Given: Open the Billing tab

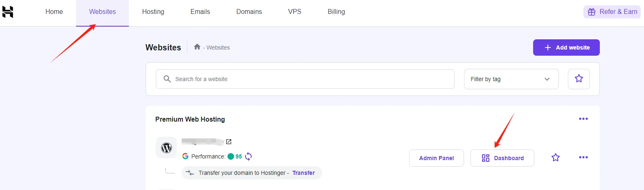Looking at the screenshot, I should tap(336, 12).
